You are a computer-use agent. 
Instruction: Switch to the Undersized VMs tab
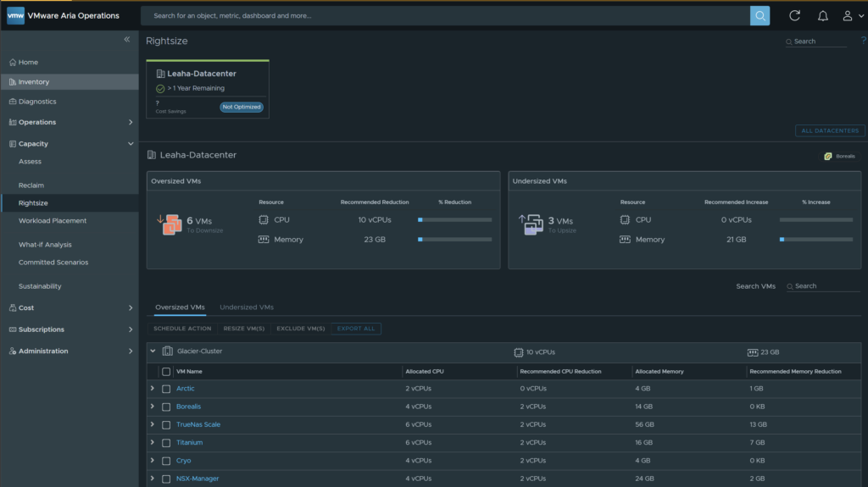247,307
